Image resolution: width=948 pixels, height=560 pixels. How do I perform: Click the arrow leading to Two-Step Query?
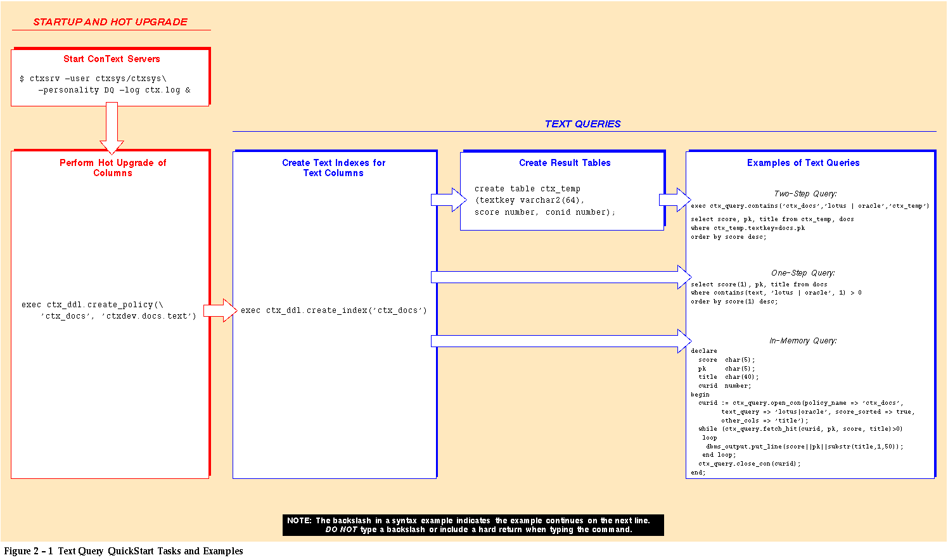tap(675, 200)
